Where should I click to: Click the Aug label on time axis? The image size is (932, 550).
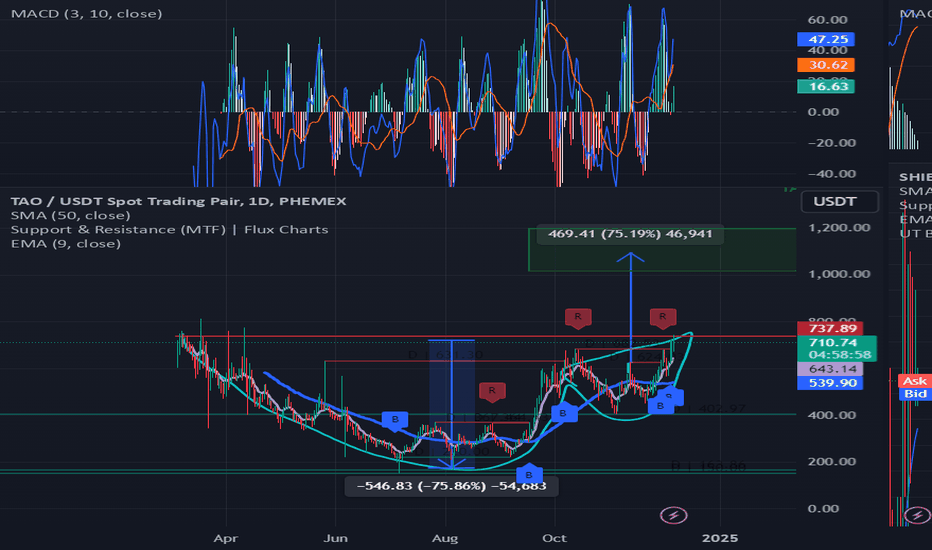click(445, 538)
